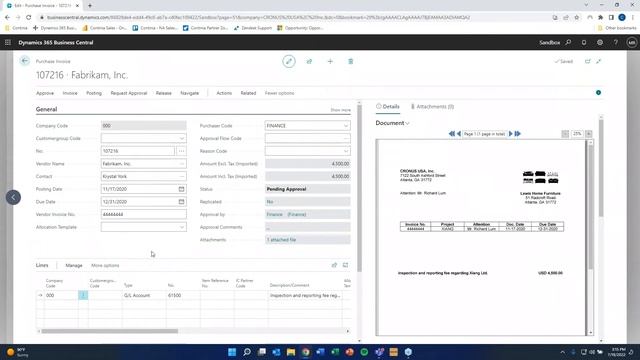
Task: Click the pencil edit icon
Action: coord(289,61)
